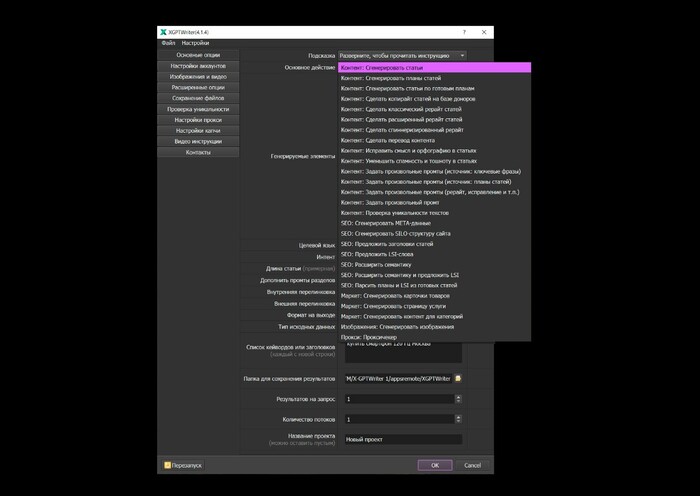Select произвольные промты (источник: ключевые фразы)
Screen dimensions: 700x496
[434, 171]
